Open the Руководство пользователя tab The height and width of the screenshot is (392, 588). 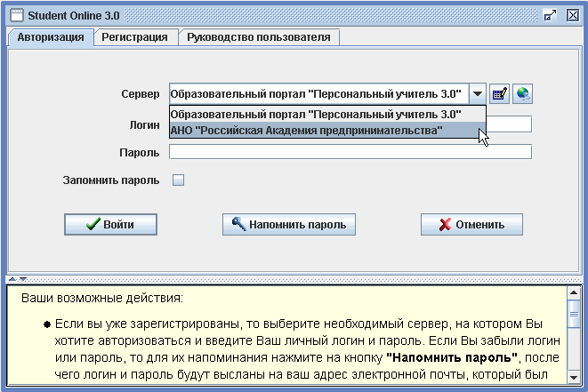pyautogui.click(x=258, y=37)
